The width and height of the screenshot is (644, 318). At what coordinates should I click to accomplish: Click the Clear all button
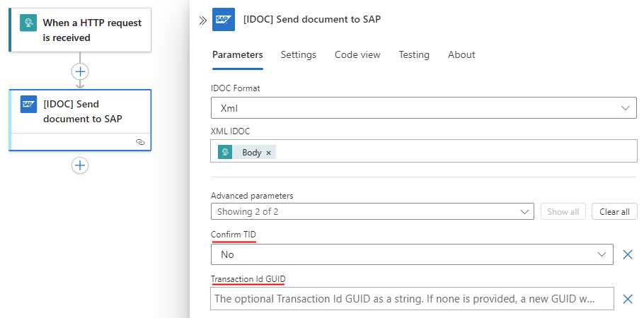(614, 212)
